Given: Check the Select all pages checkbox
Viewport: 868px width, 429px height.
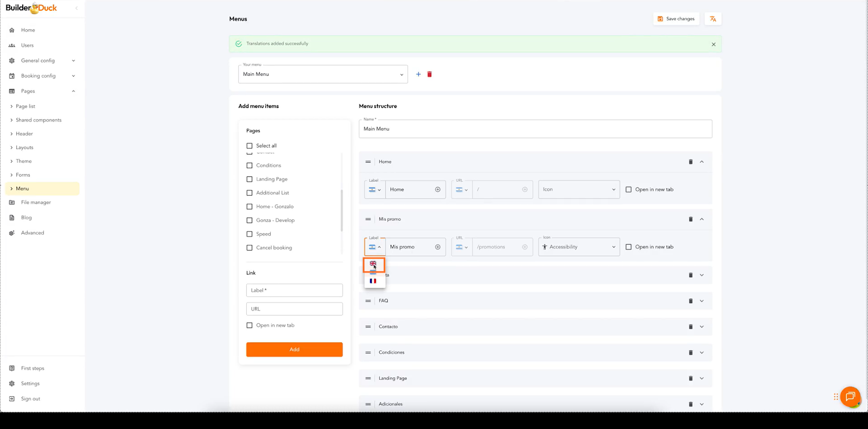Looking at the screenshot, I should (250, 146).
